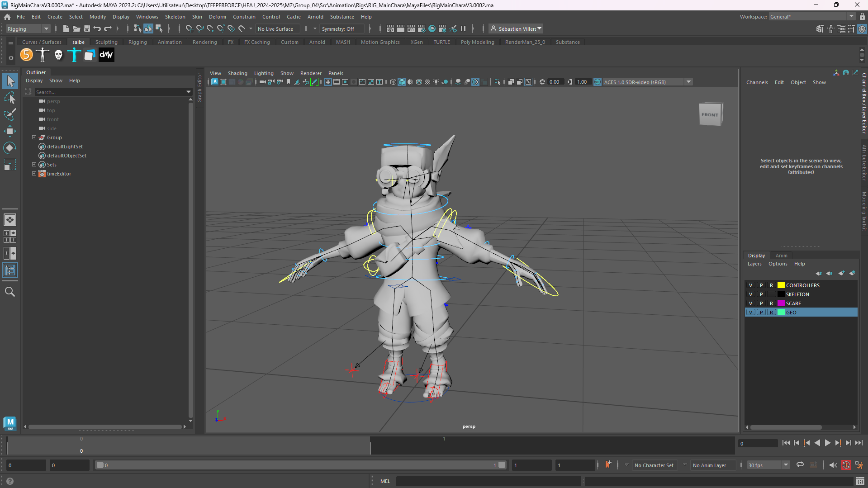Screen dimensions: 868x488
Task: Expand the Group node in the Outliner
Action: 34,137
